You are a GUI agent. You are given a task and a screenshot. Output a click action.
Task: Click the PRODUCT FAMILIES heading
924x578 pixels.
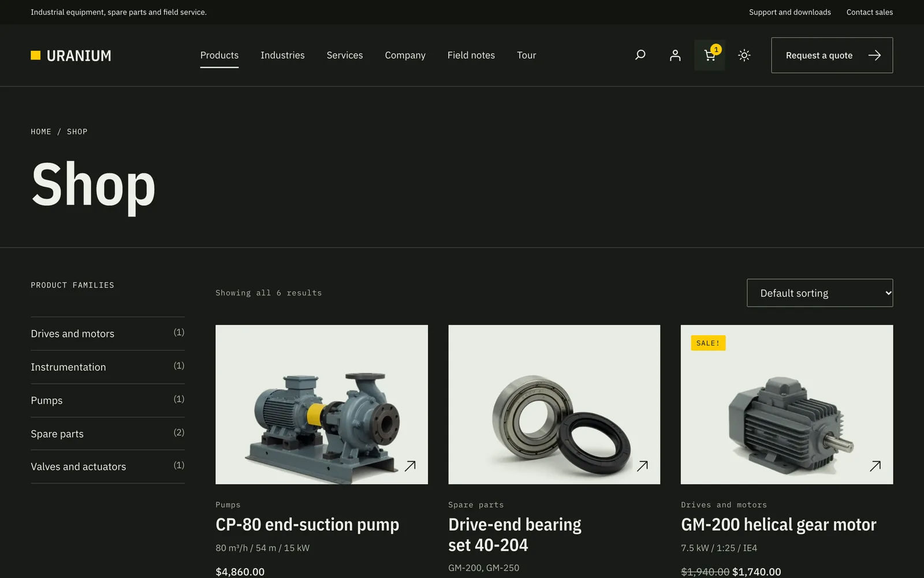(73, 285)
